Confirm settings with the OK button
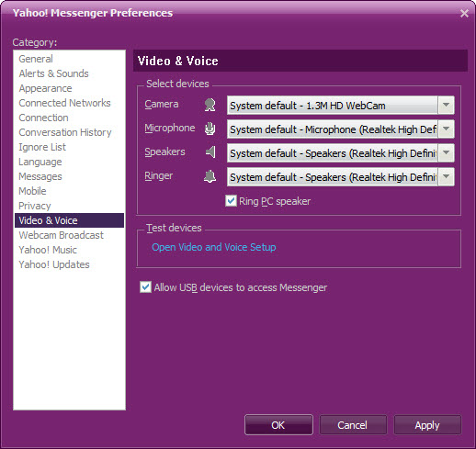Image resolution: width=476 pixels, height=449 pixels. click(x=278, y=425)
